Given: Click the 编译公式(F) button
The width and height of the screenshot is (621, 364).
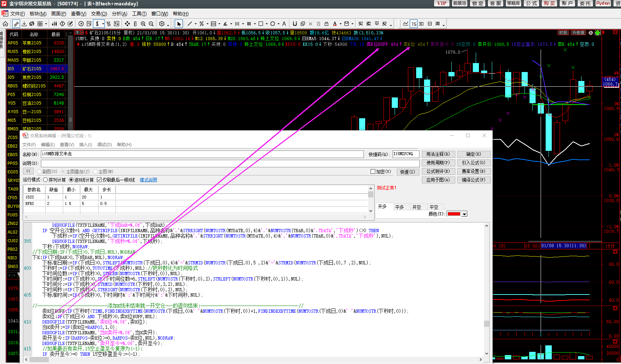Looking at the screenshot, I should 474,180.
